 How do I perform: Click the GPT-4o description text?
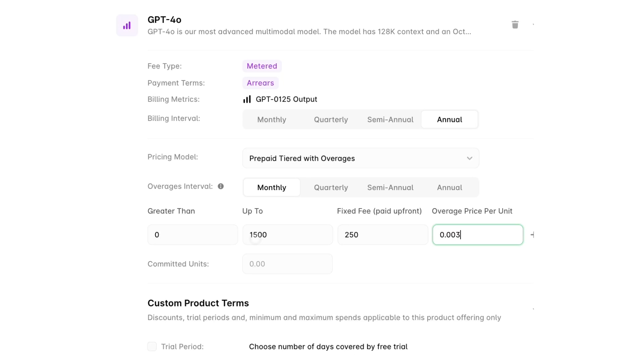[309, 32]
